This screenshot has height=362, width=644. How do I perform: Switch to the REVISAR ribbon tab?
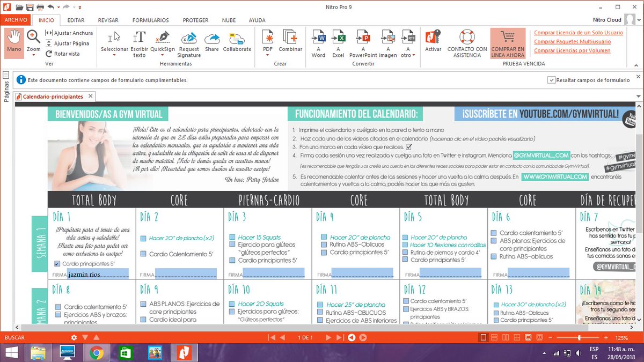coord(108,20)
